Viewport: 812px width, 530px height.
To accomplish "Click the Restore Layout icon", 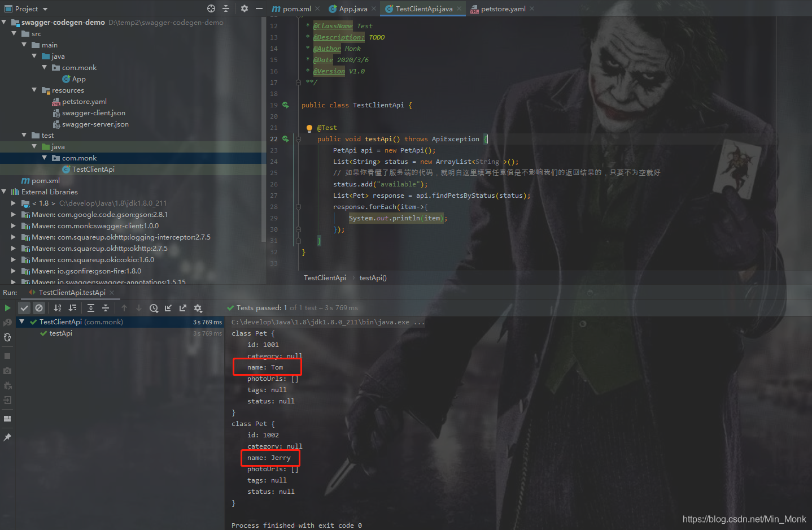I will [7, 419].
